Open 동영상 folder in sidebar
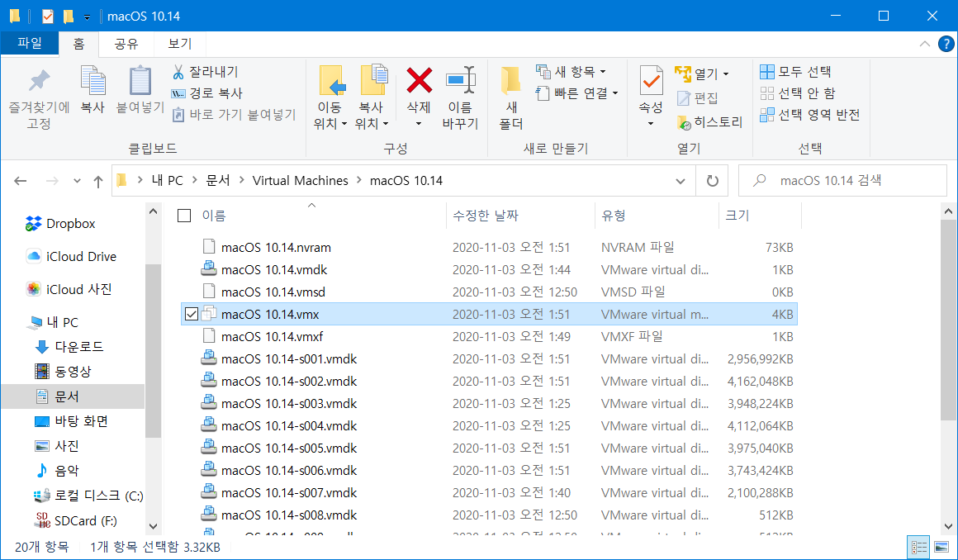This screenshot has width=958, height=560. point(63,371)
